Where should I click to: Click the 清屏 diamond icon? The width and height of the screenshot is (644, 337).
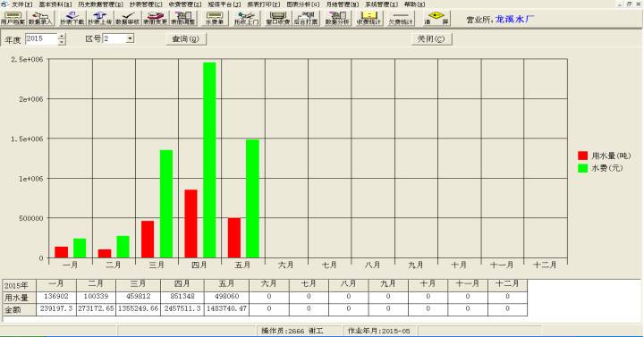pos(436,19)
